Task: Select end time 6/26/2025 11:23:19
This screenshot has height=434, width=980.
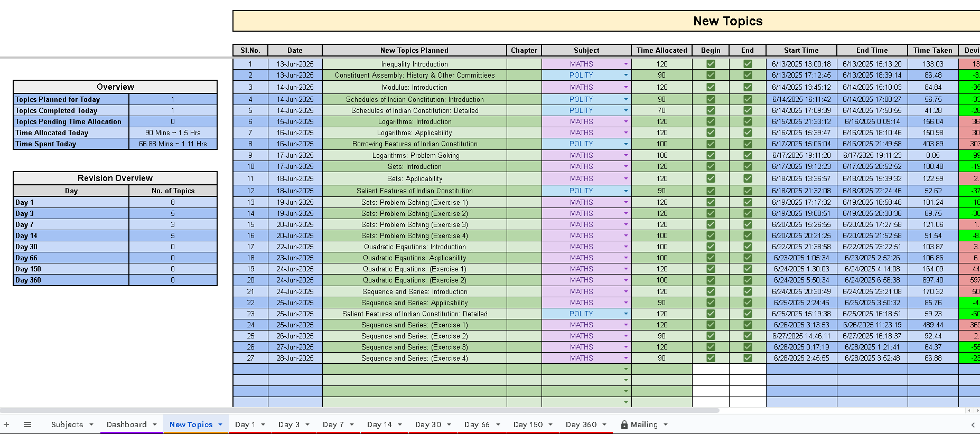Action: point(872,325)
